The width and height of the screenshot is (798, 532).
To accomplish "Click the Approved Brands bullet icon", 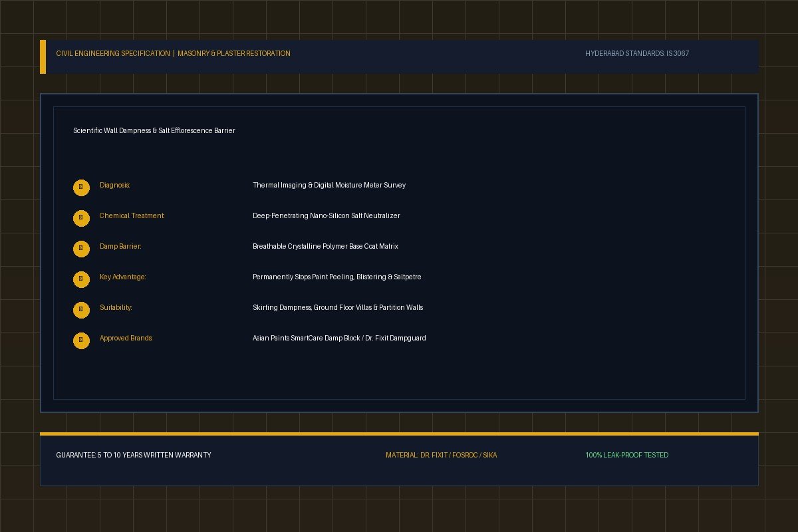I will (81, 340).
